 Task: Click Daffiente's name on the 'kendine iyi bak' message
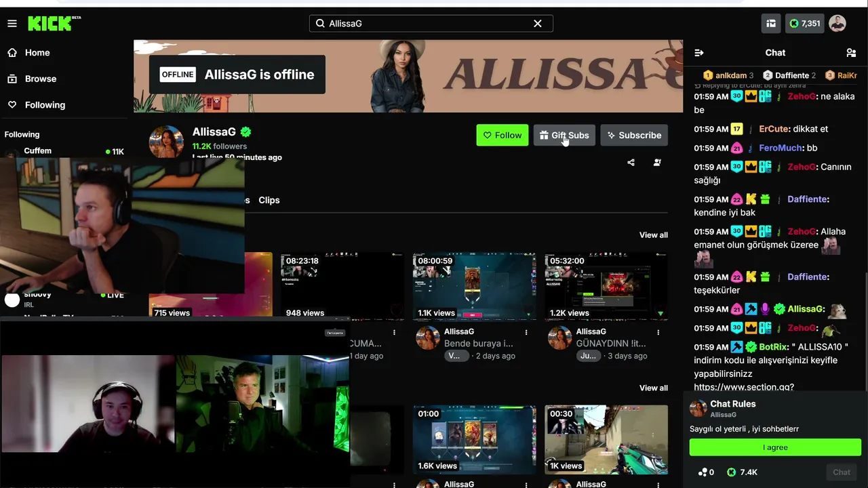tap(808, 199)
